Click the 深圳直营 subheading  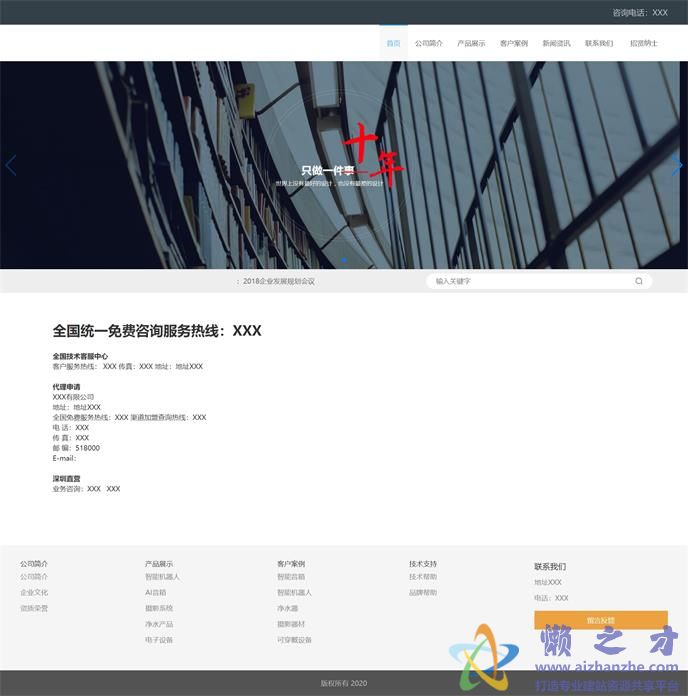tap(67, 478)
